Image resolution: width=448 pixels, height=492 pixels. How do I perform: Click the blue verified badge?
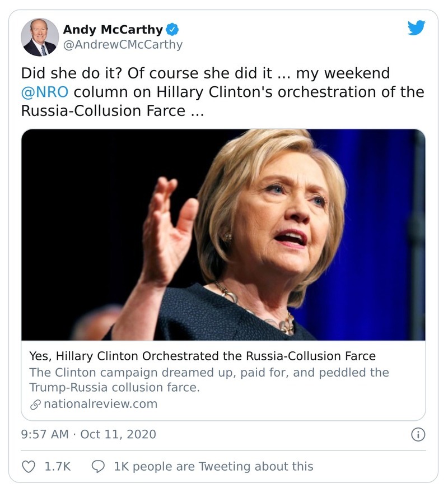point(174,29)
